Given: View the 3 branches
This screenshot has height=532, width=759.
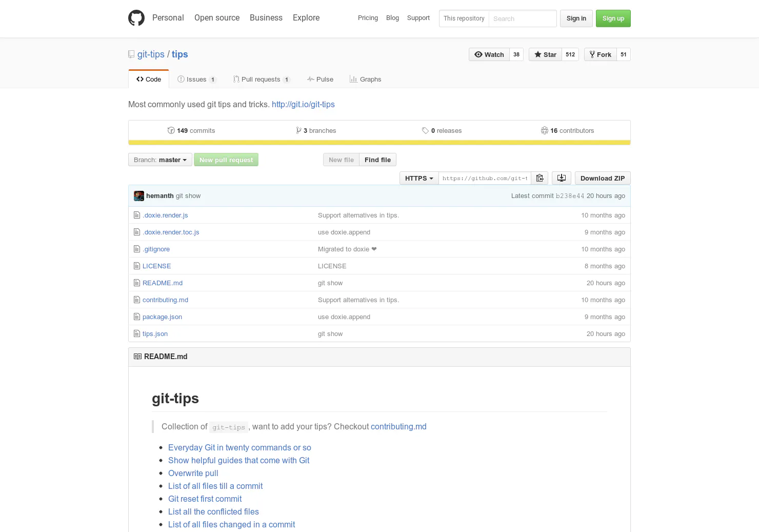Looking at the screenshot, I should click(x=316, y=130).
